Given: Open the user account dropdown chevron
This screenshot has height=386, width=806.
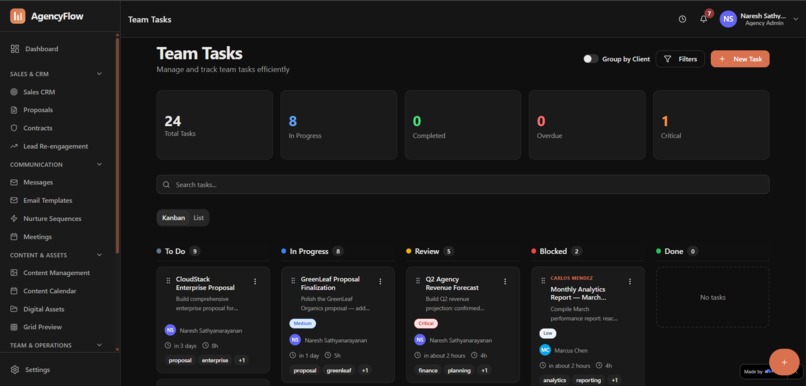Looking at the screenshot, I should pos(796,20).
